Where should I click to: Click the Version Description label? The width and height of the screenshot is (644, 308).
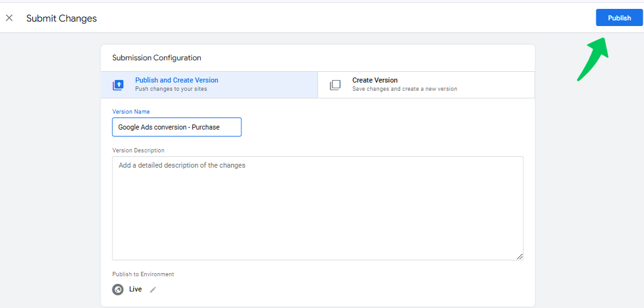[x=138, y=151]
